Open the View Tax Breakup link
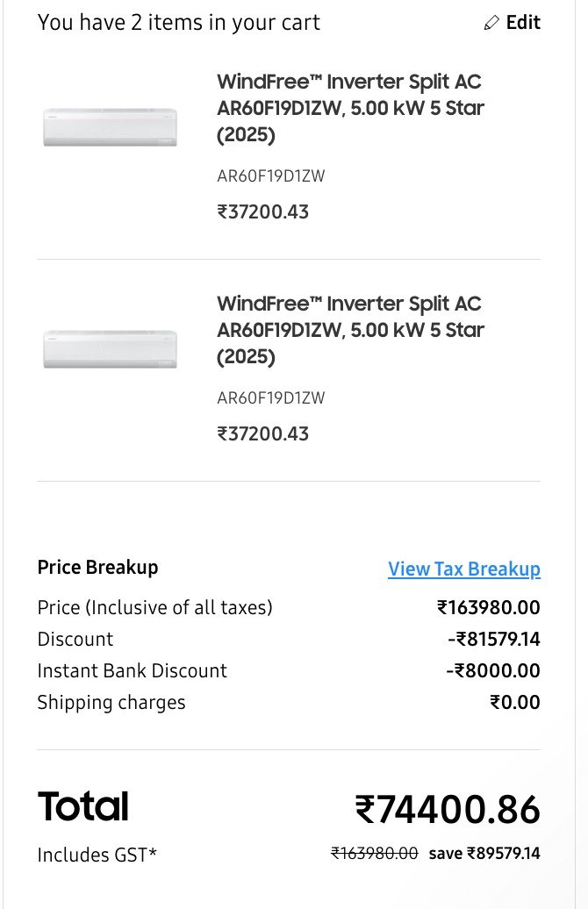This screenshot has width=588, height=909. [464, 569]
